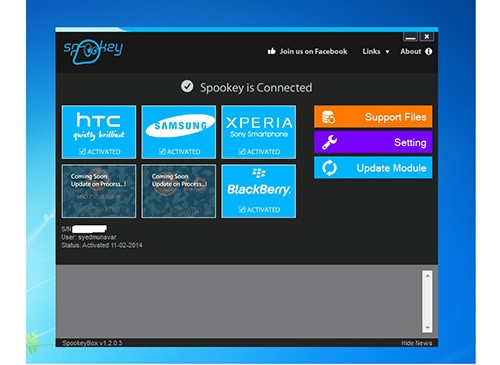The image size is (500, 365).
Task: Toggle HTC Activated checkbox
Action: pos(82,152)
